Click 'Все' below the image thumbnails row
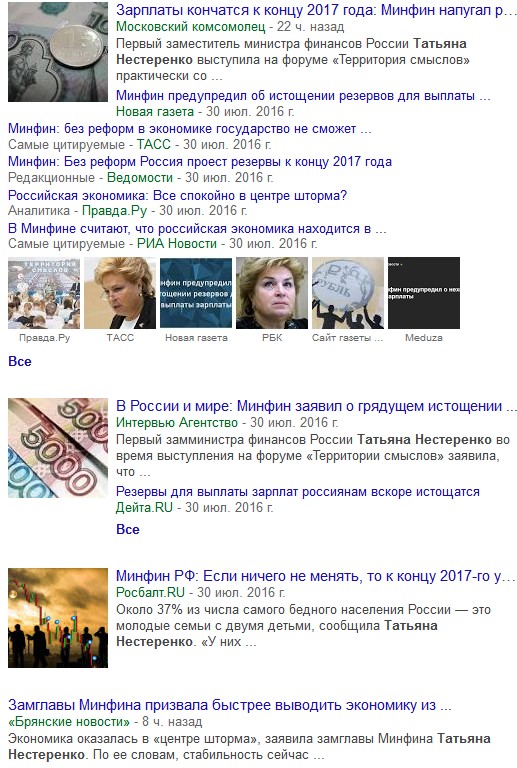 point(20,361)
